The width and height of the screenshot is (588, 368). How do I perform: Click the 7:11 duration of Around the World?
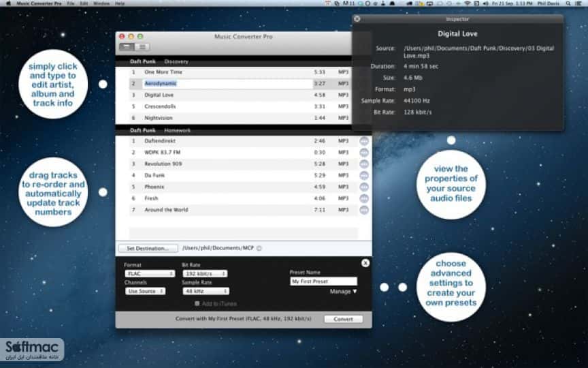coord(319,210)
